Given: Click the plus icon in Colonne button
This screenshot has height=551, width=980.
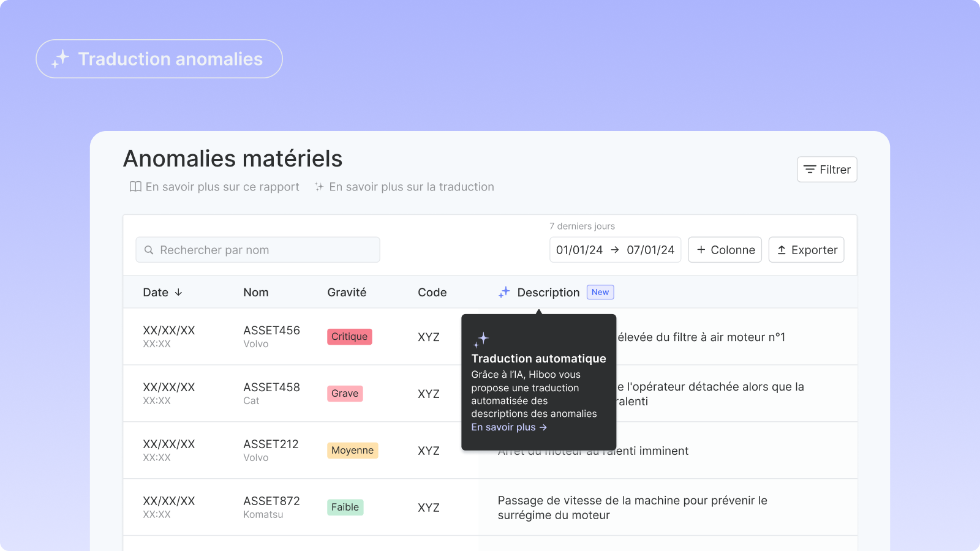Looking at the screenshot, I should pyautogui.click(x=701, y=250).
